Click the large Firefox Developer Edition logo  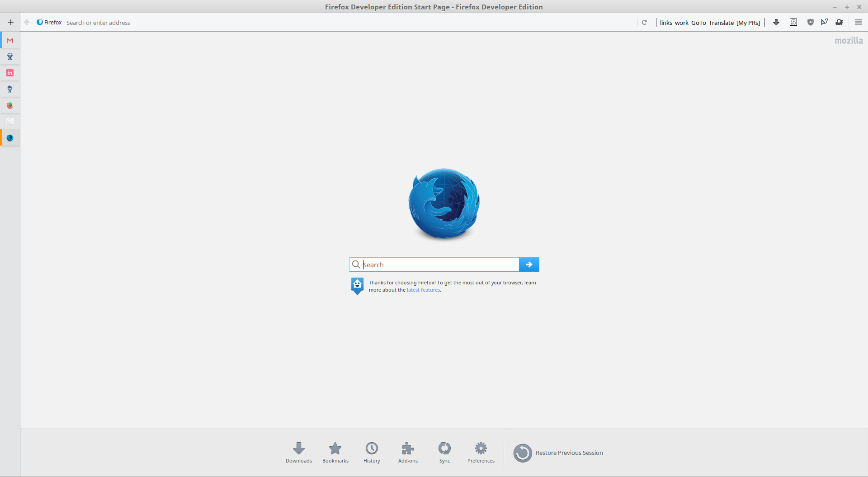click(x=444, y=204)
